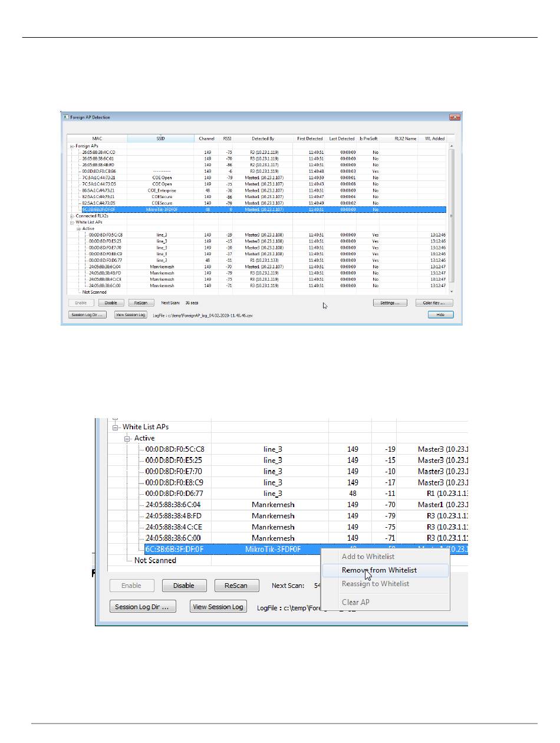This screenshot has height=743, width=560.
Task: Choose Remove from Whitelist in context menu
Action: [x=379, y=570]
